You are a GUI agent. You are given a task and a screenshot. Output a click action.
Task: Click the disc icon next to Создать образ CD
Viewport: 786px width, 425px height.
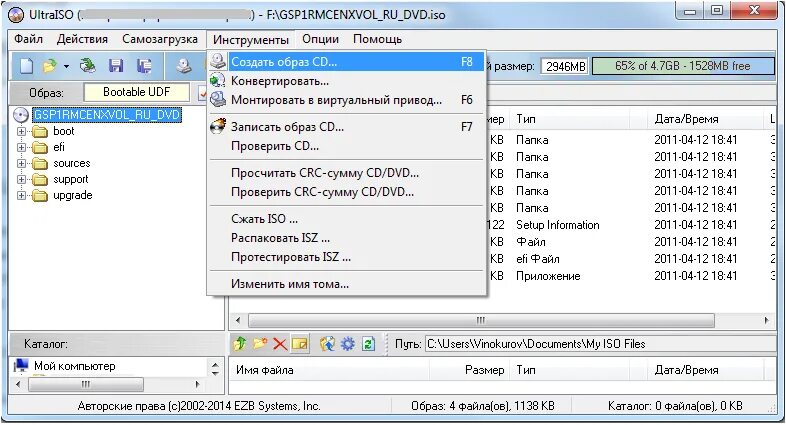pyautogui.click(x=218, y=62)
